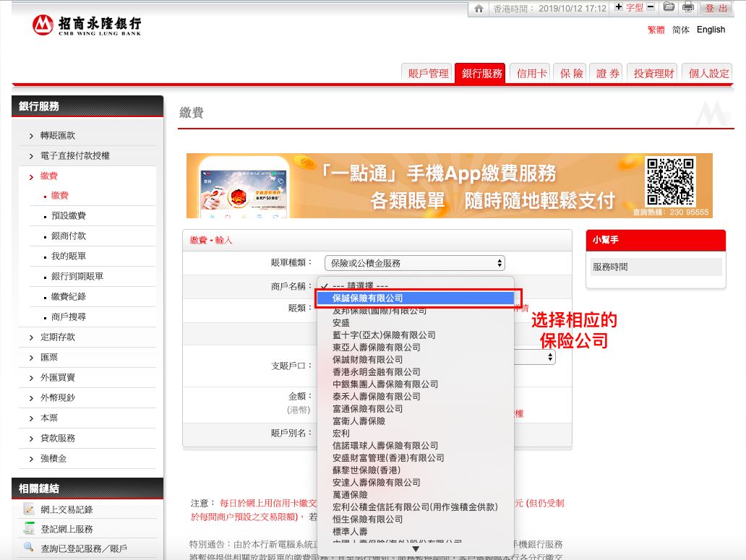Open the 保險 tab
Image resolution: width=746 pixels, height=560 pixels.
tap(571, 73)
